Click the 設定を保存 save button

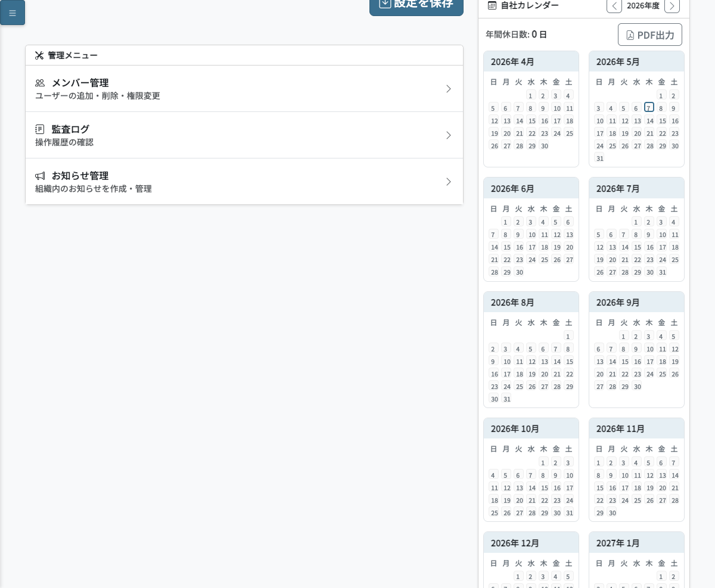coord(416,5)
